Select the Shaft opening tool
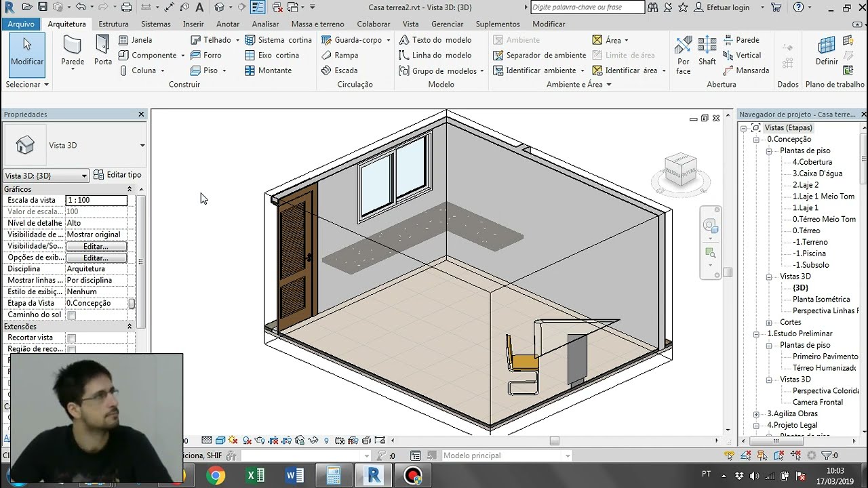 click(x=707, y=51)
